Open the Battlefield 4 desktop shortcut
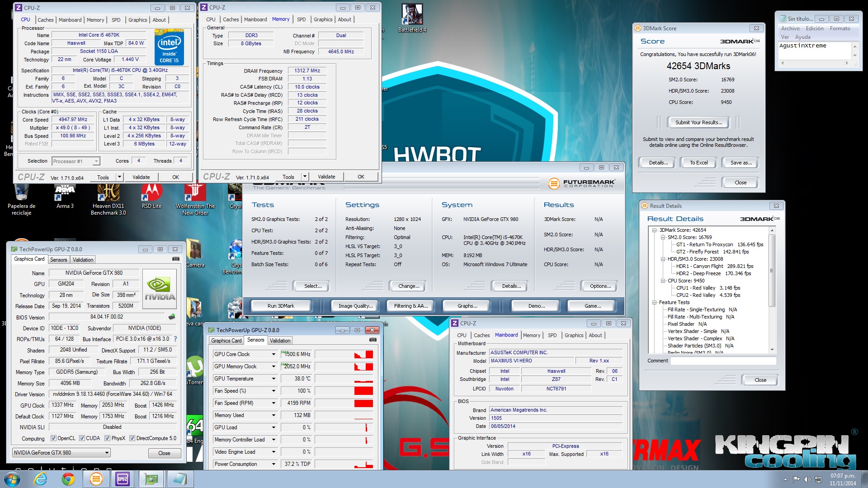 412,18
